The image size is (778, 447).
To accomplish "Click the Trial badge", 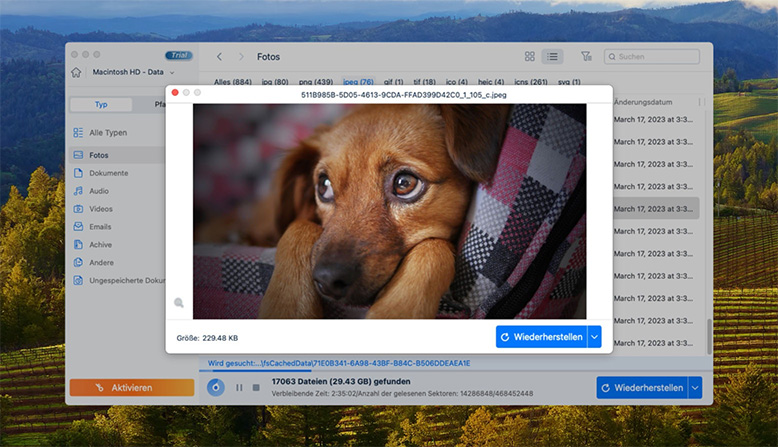I will [179, 55].
